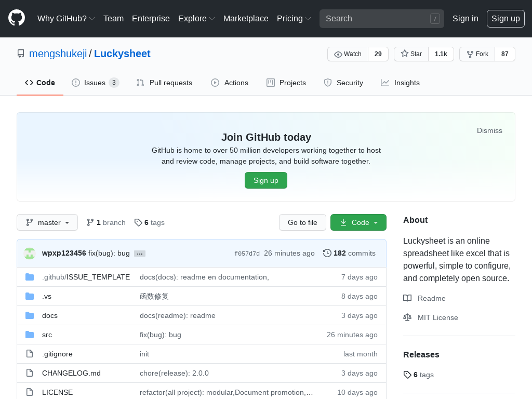Click the tag icon under Releases
This screenshot has height=399, width=532.
(x=407, y=375)
